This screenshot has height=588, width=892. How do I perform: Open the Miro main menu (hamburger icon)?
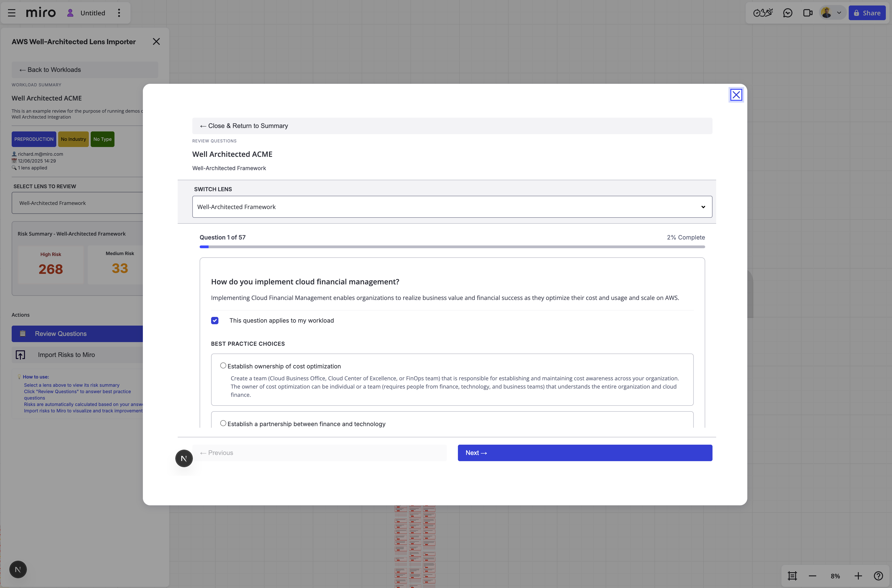point(11,12)
